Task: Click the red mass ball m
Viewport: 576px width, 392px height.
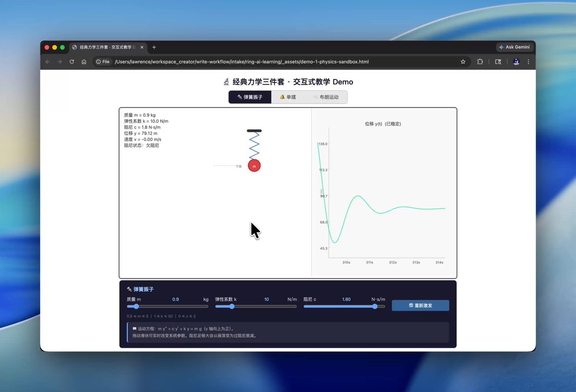Action: pos(254,166)
